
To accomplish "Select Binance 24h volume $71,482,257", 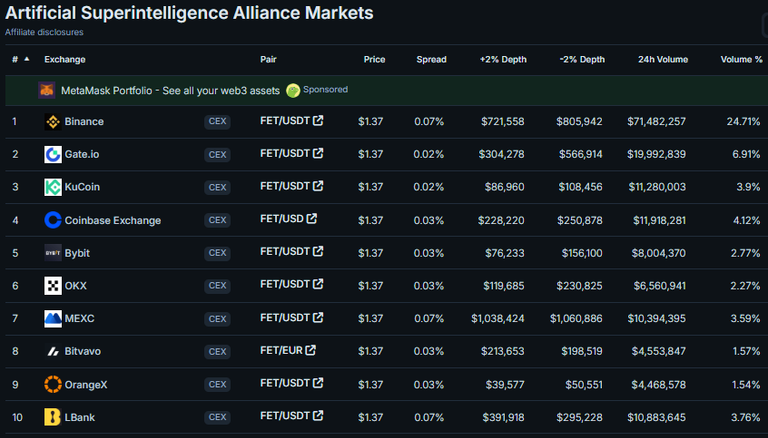I will [656, 122].
